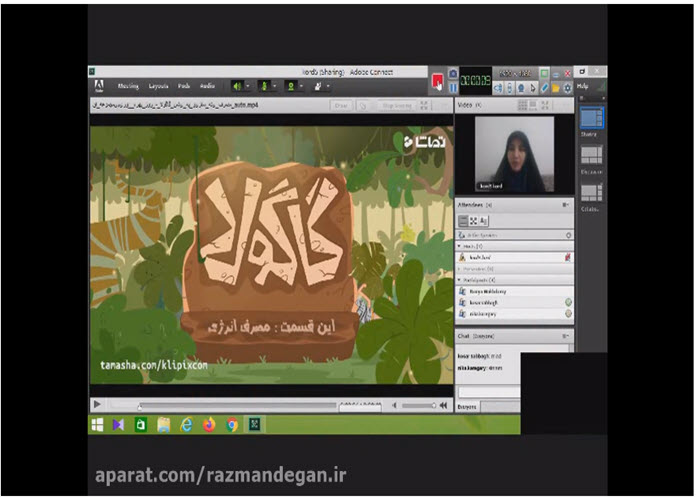Open the Chat pod options menu

point(566,336)
